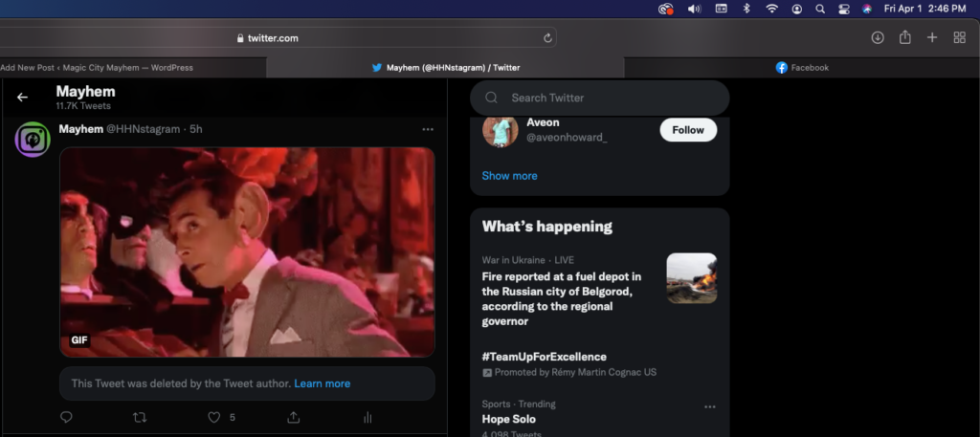Open Bluetooth menu in menu bar
Image resolution: width=980 pixels, height=437 pixels.
tap(746, 9)
